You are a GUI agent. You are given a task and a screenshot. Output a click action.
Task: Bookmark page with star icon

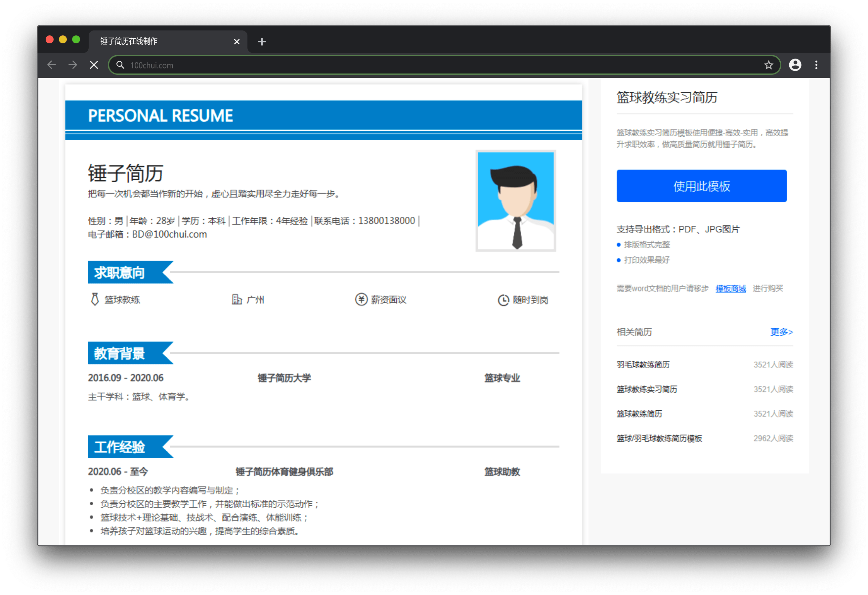(768, 65)
